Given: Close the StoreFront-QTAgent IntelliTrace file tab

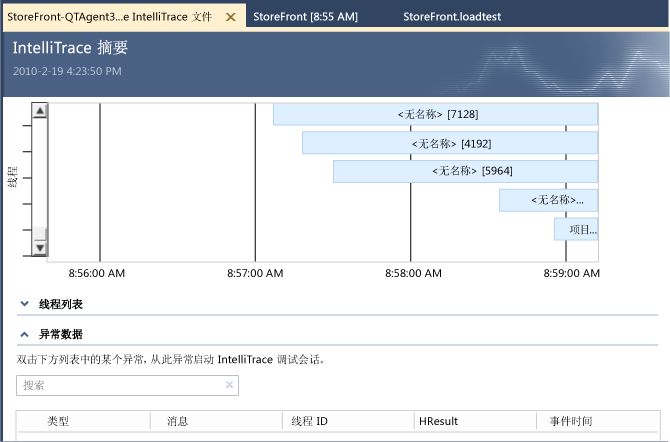Looking at the screenshot, I should (231, 17).
